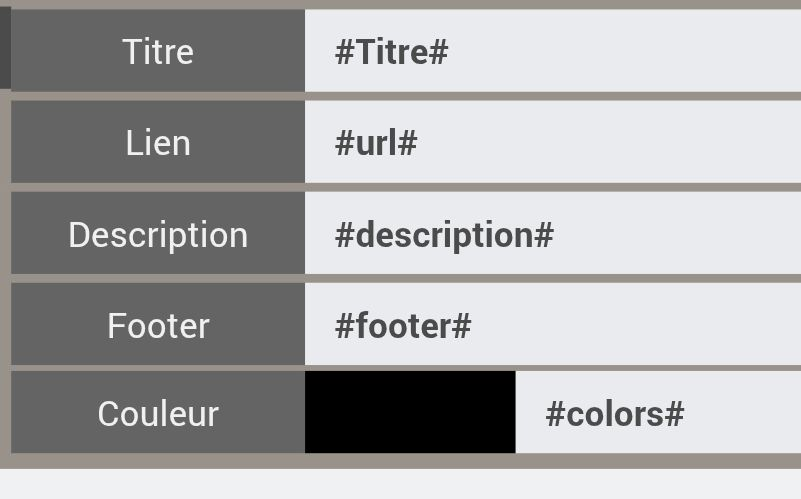Click on the #colors# placeholder text

(615, 414)
